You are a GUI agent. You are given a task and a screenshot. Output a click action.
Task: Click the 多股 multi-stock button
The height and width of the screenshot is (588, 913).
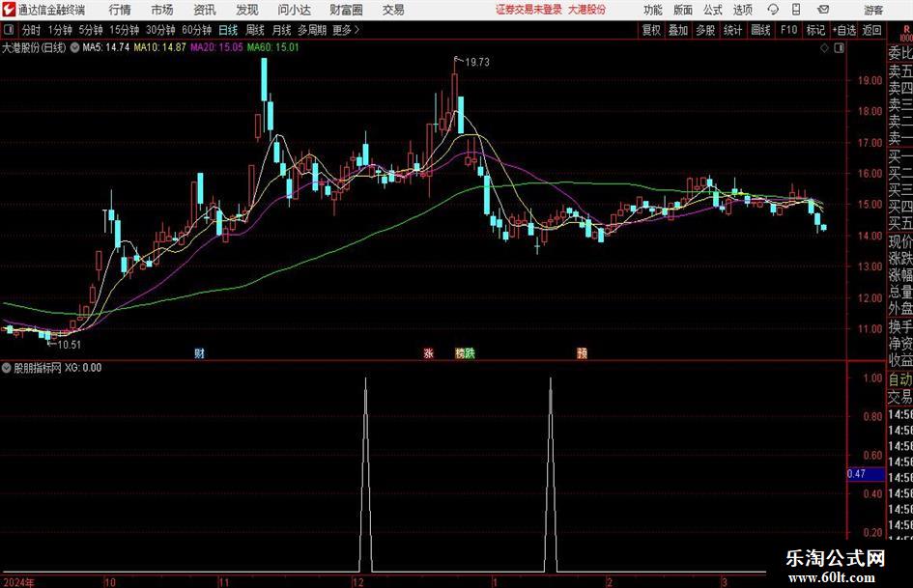(x=705, y=30)
